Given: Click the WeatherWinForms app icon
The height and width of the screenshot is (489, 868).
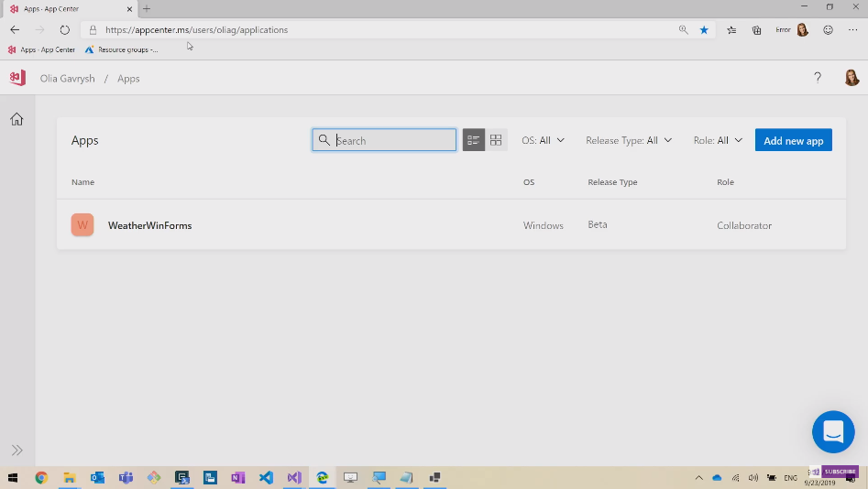Looking at the screenshot, I should (82, 224).
